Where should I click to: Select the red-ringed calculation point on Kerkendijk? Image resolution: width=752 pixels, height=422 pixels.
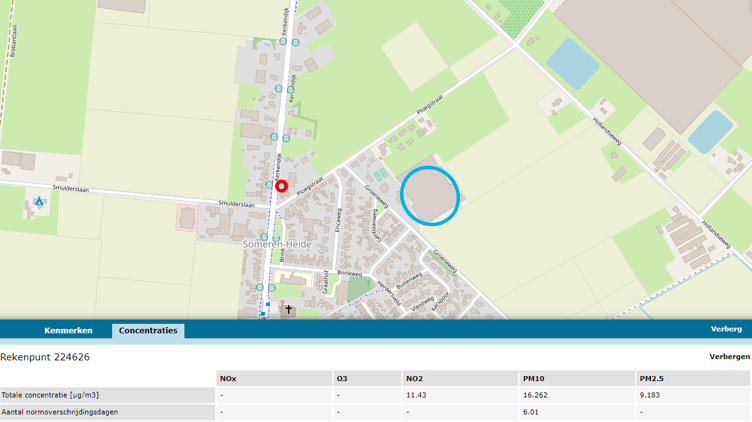[x=282, y=186]
